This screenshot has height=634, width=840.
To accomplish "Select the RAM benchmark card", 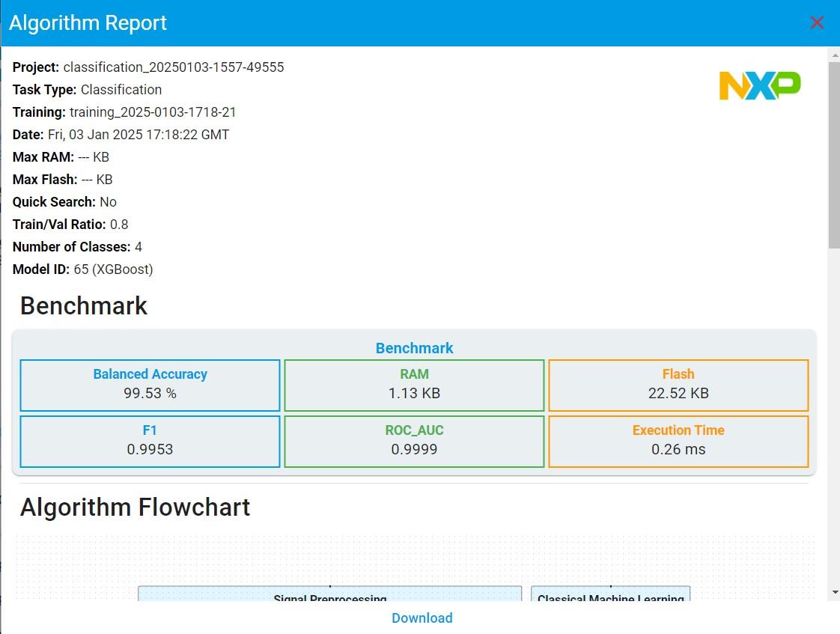I will [x=414, y=385].
